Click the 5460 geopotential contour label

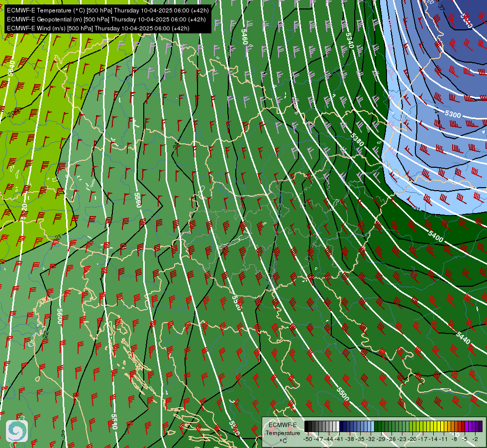244,36
